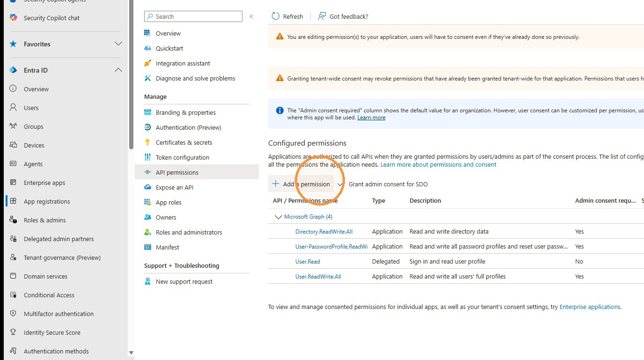Click the Type column header
644x360 pixels.
[x=379, y=200]
